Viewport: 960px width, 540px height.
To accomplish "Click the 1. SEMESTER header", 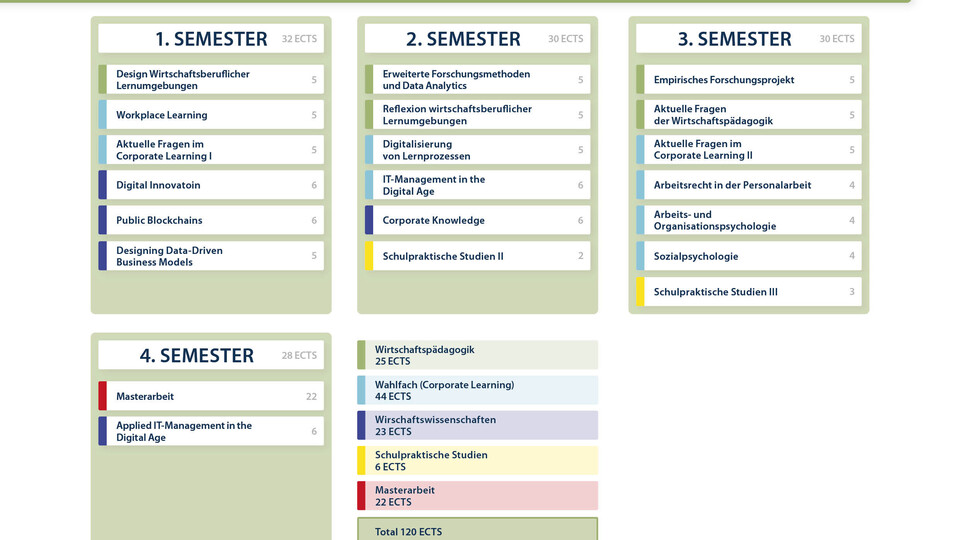I will pyautogui.click(x=211, y=39).
